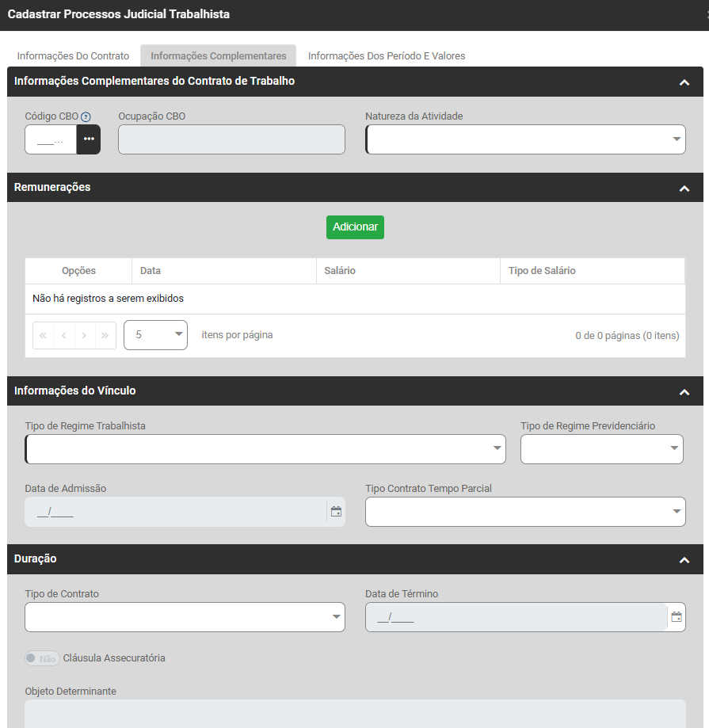The width and height of the screenshot is (709, 728).
Task: Collapse the Duração section
Action: tap(684, 560)
